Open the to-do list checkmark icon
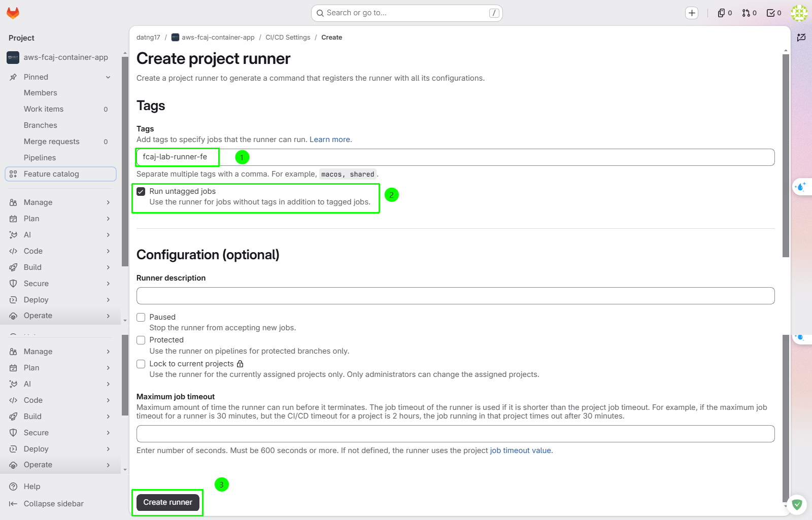 coord(773,13)
